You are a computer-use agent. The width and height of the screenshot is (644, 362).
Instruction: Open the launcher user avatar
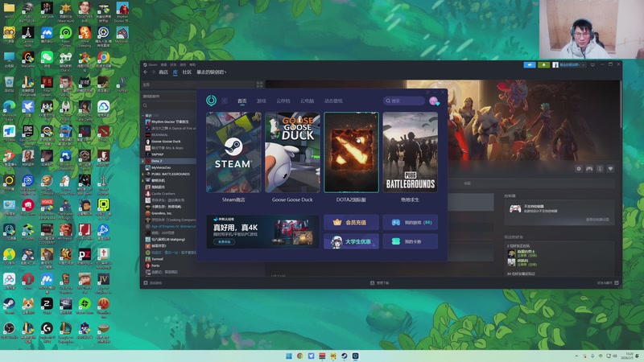pyautogui.click(x=433, y=101)
